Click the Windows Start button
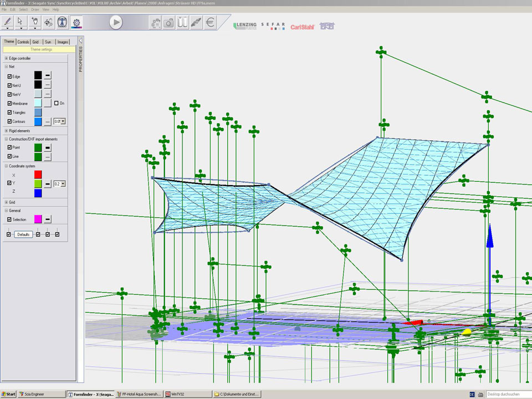Image resolution: width=532 pixels, height=399 pixels. pos(8,394)
